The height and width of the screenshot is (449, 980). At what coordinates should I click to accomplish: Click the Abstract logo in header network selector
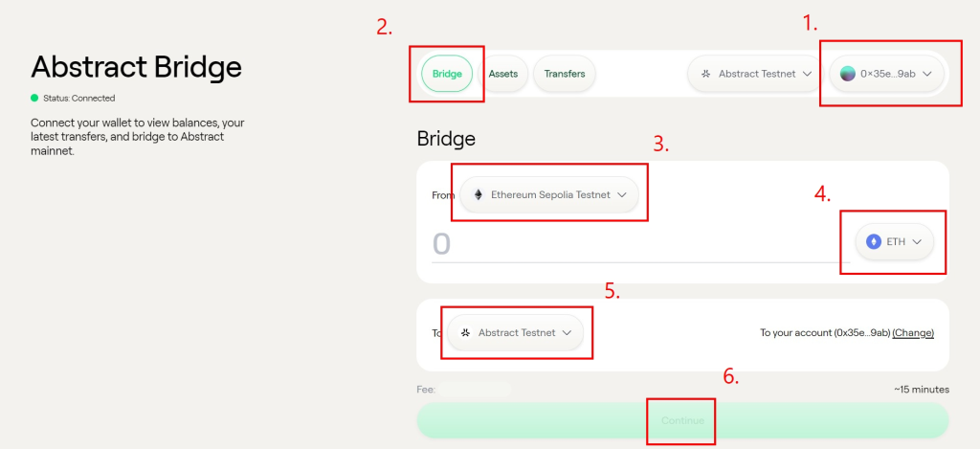(705, 74)
